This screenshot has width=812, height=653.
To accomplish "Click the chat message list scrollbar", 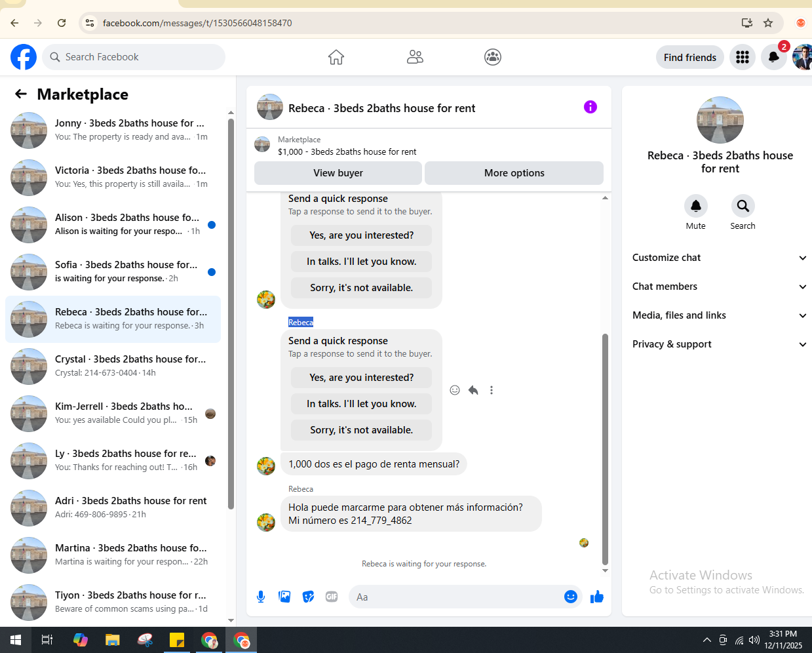I will click(x=605, y=449).
